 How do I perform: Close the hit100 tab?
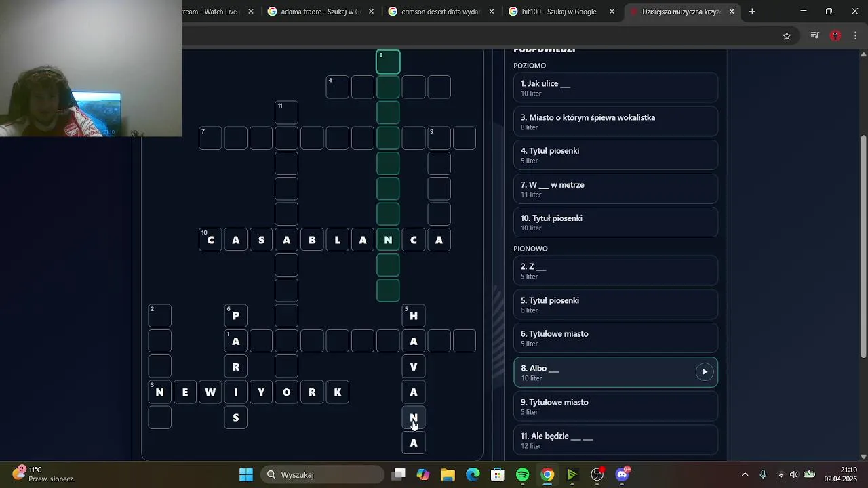pyautogui.click(x=612, y=12)
